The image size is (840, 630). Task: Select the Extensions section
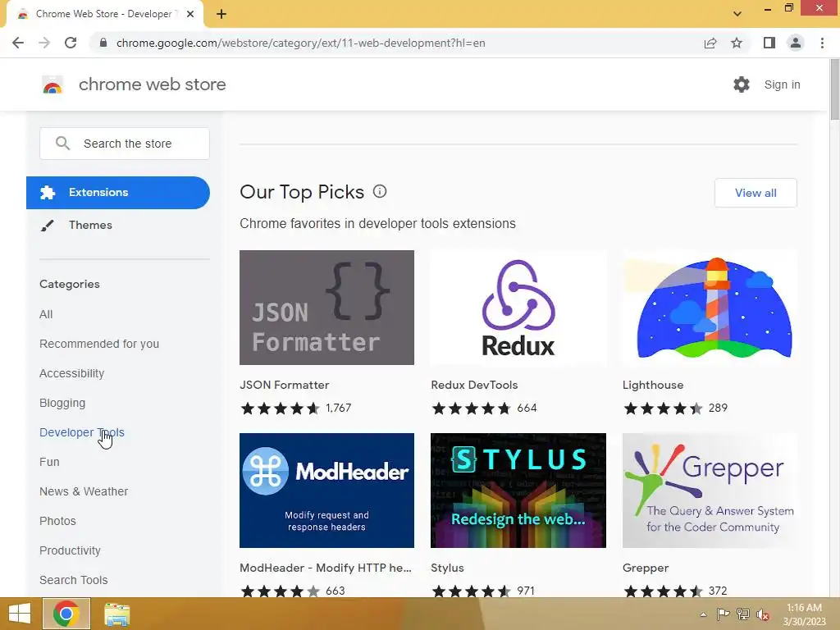pyautogui.click(x=118, y=192)
